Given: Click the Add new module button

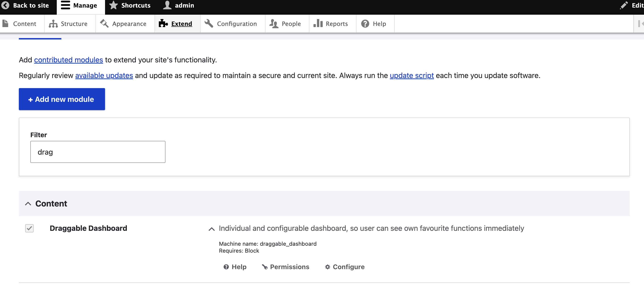Looking at the screenshot, I should click(62, 99).
